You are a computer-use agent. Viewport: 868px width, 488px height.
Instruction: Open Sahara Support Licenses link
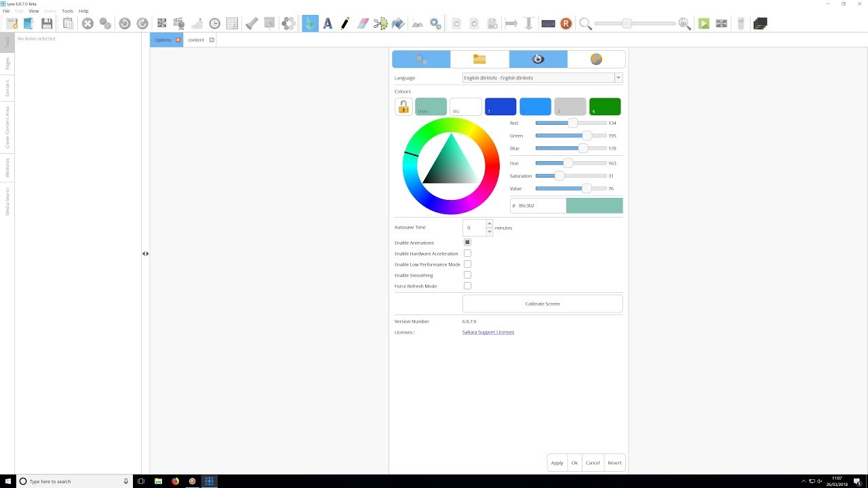click(x=488, y=332)
